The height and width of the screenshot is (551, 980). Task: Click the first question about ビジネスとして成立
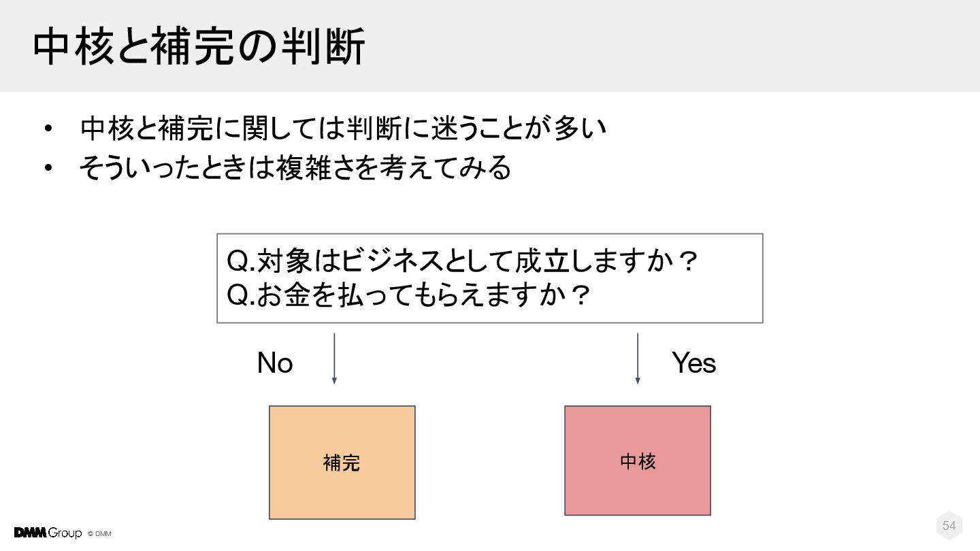point(463,261)
